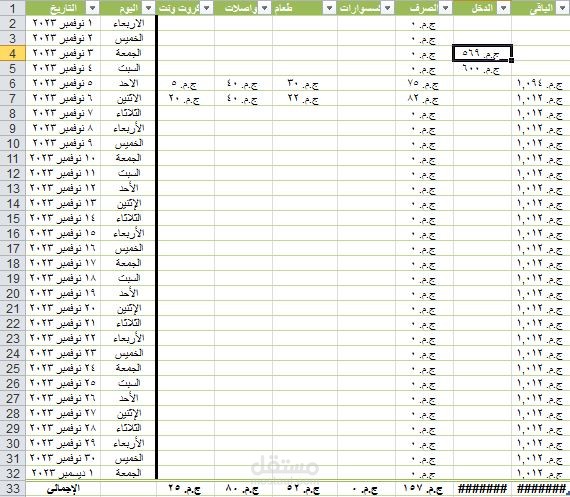Image resolution: width=570 pixels, height=497 pixels.
Task: Select the date cell ٣ نوفمبر ٢٠٢٣
Action: pyautogui.click(x=63, y=53)
